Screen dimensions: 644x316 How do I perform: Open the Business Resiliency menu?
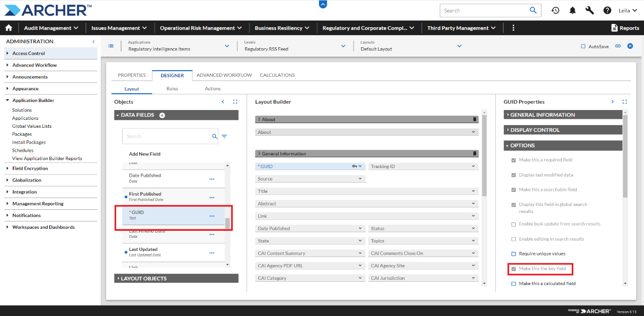[282, 28]
